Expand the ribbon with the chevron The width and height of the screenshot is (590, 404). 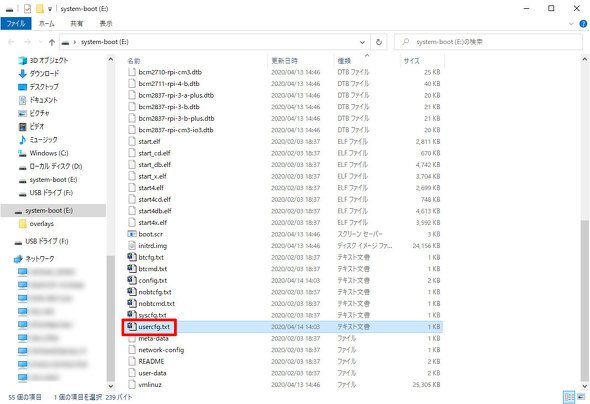(x=572, y=23)
